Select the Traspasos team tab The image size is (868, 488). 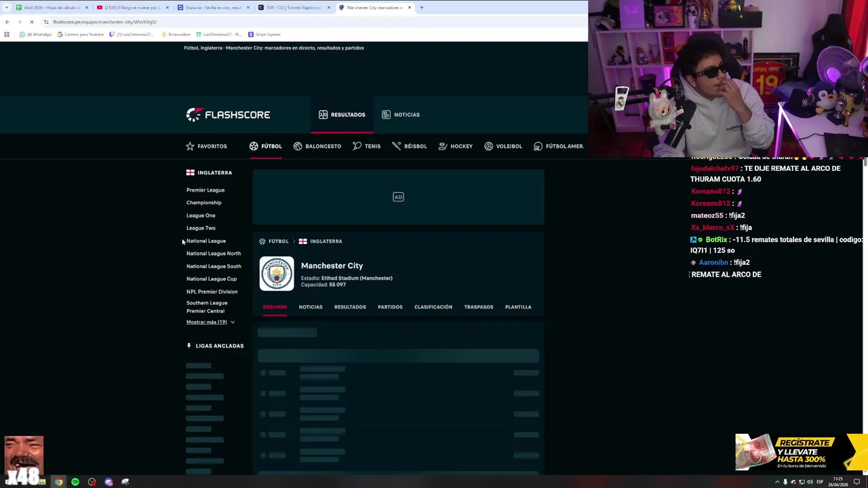pos(479,307)
